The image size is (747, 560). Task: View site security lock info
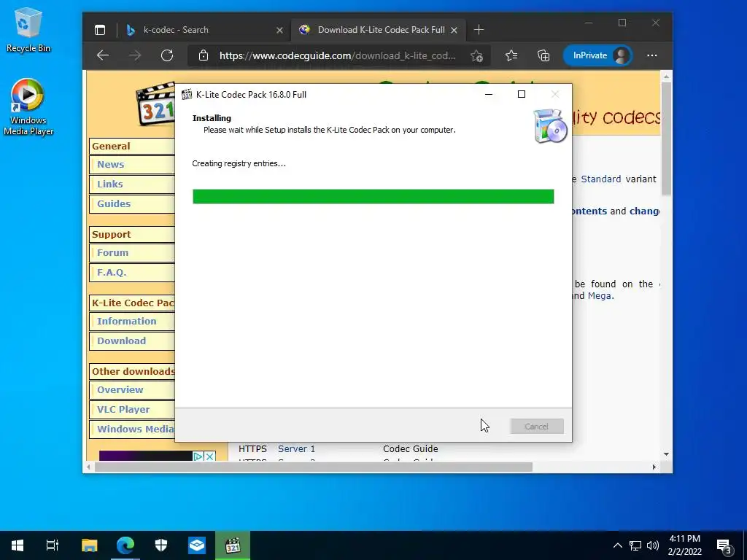(204, 55)
